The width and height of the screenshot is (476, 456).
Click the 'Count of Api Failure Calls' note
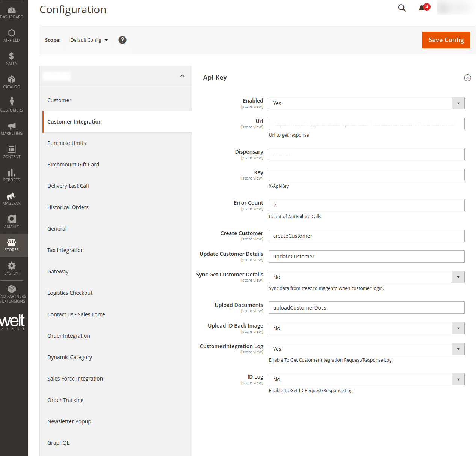coord(295,217)
